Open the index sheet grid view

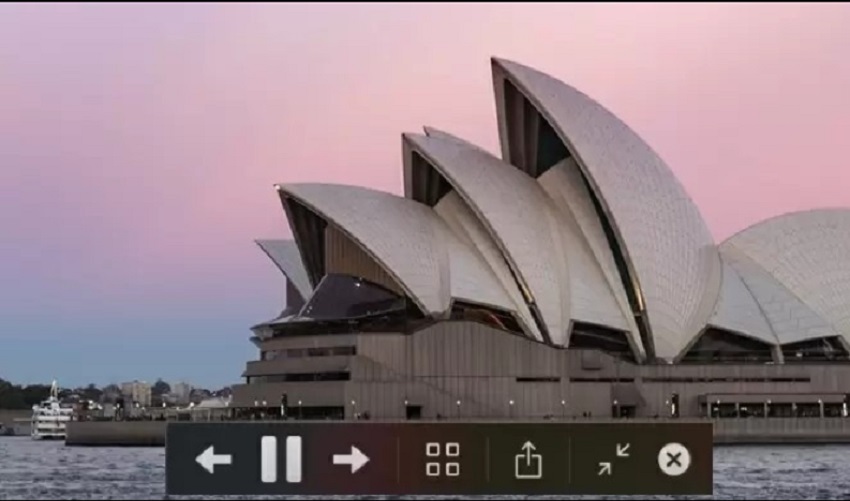(x=442, y=459)
